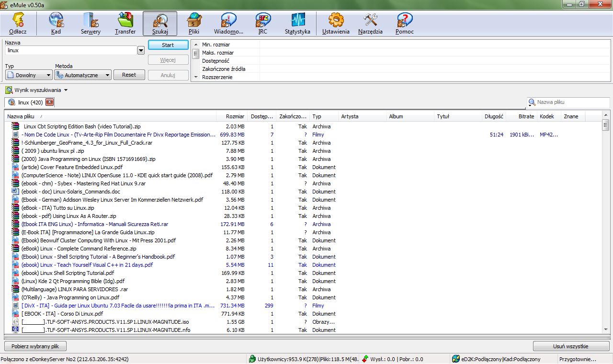This screenshot has height=364, width=613.
Task: Sort by Dostępność column header
Action: [x=262, y=116]
